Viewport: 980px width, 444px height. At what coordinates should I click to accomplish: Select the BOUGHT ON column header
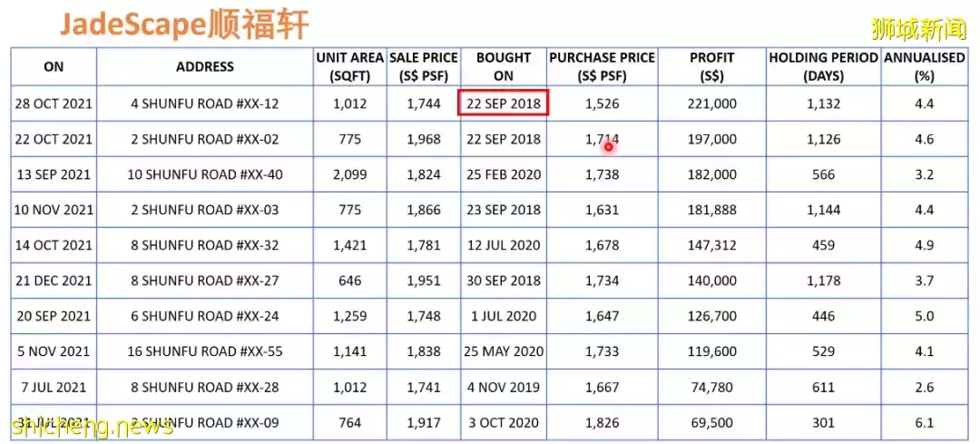(x=503, y=66)
